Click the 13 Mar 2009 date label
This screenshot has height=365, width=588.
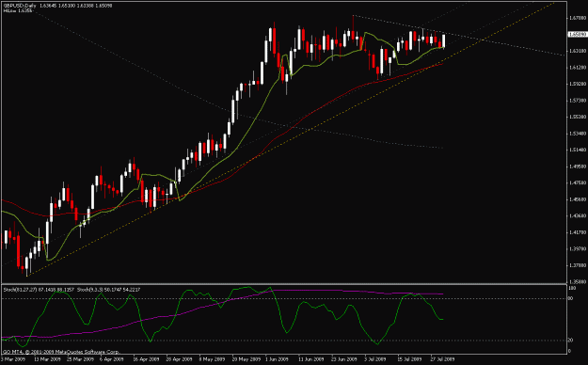tap(47, 359)
